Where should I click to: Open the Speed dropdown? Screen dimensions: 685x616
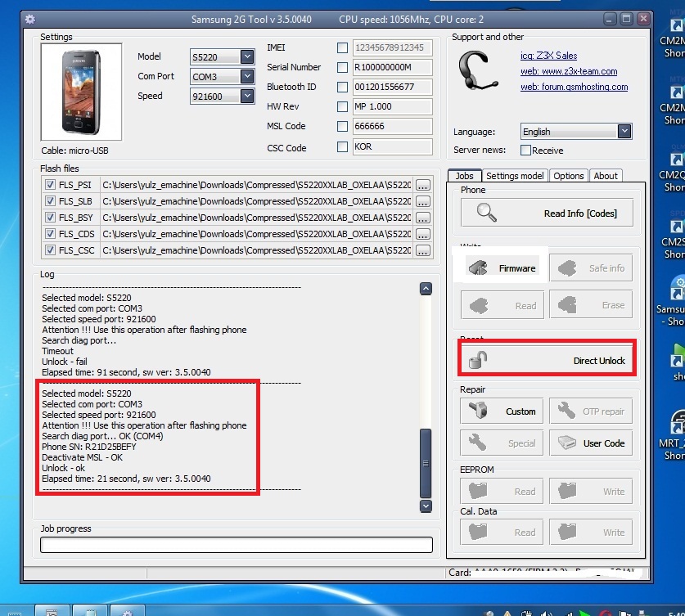tap(247, 96)
